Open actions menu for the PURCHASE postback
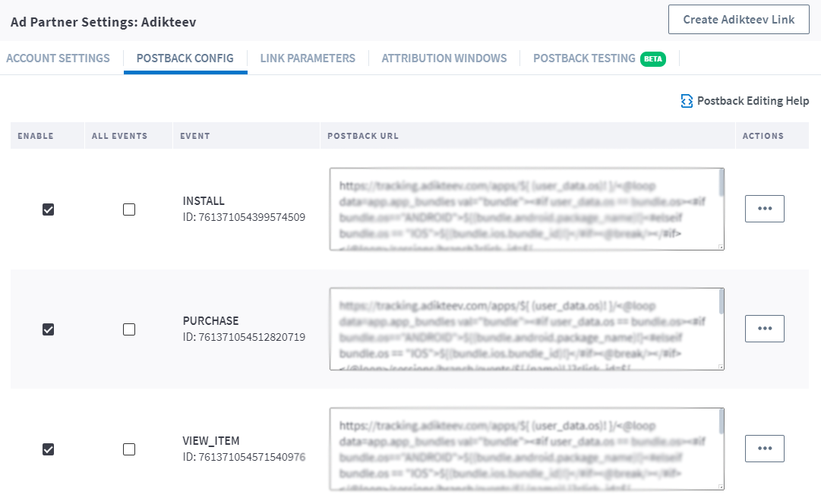The height and width of the screenshot is (504, 821). click(765, 328)
